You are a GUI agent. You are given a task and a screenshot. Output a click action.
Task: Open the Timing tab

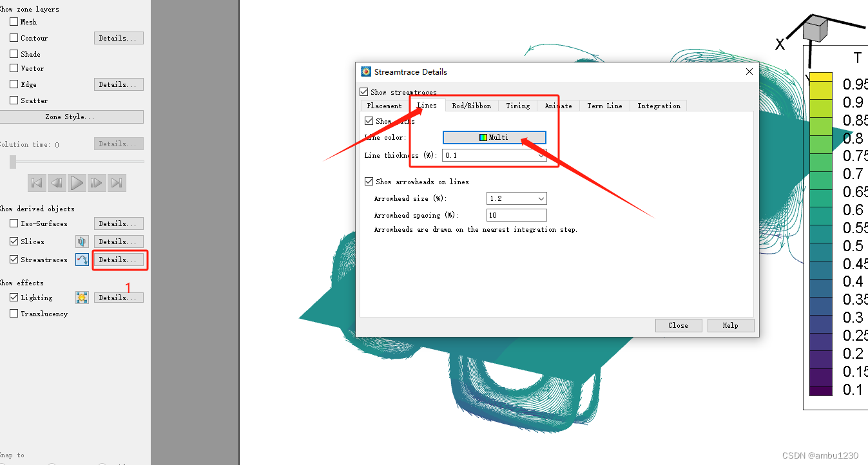tap(517, 106)
